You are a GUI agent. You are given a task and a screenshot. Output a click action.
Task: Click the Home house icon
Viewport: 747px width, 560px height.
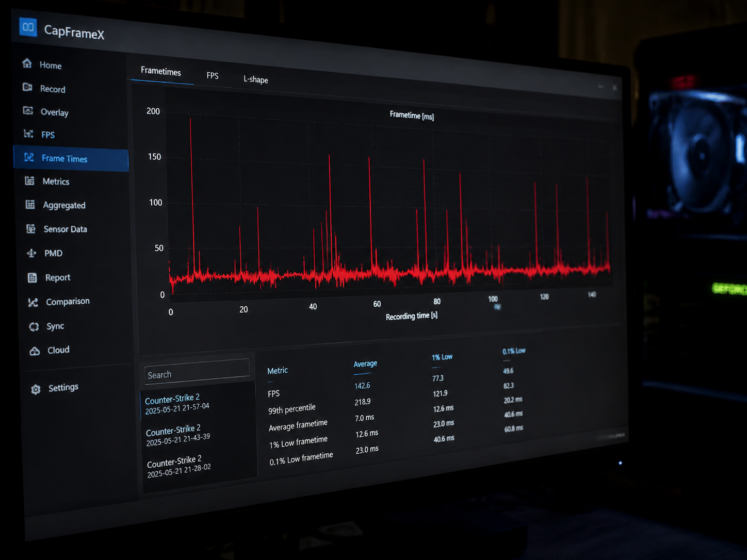click(x=27, y=63)
